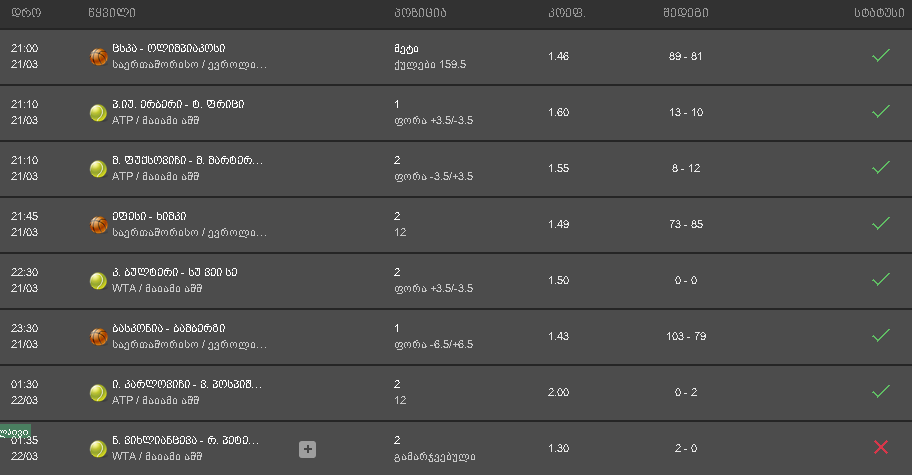Click the green checkmark for the 89 - 81 result
912x475 pixels.
[x=880, y=56]
